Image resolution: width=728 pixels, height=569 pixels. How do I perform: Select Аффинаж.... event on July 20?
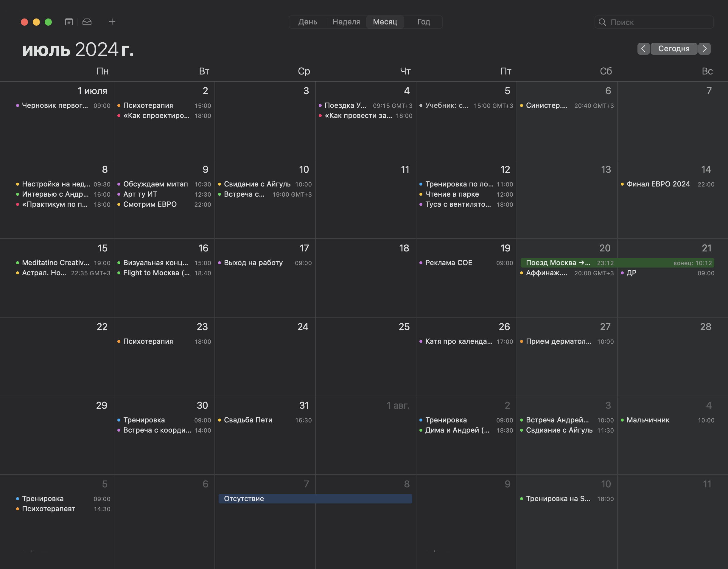tap(567, 273)
